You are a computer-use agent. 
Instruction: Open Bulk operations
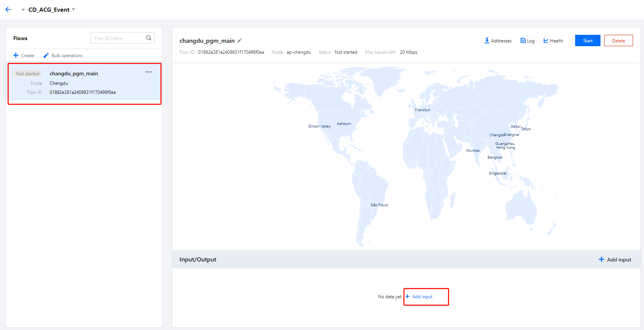pos(63,55)
